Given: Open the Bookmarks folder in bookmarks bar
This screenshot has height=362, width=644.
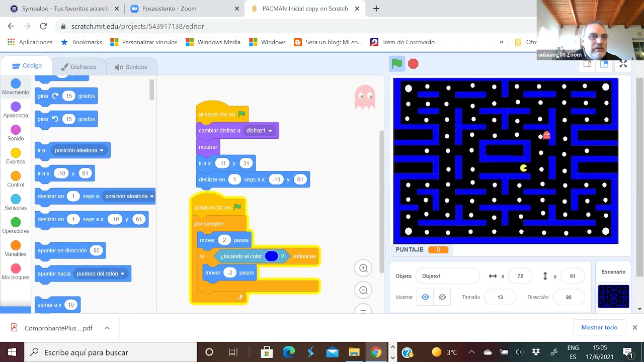Looking at the screenshot, I should [x=82, y=42].
